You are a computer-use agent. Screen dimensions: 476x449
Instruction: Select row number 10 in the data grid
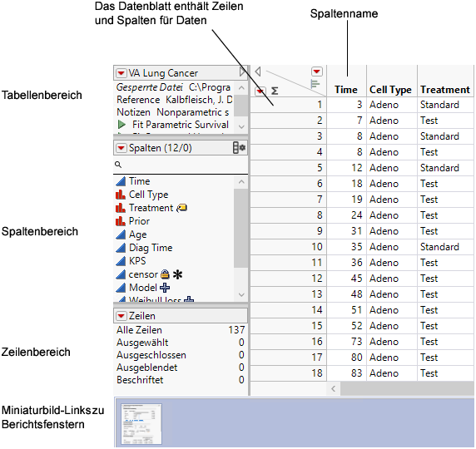(x=288, y=247)
